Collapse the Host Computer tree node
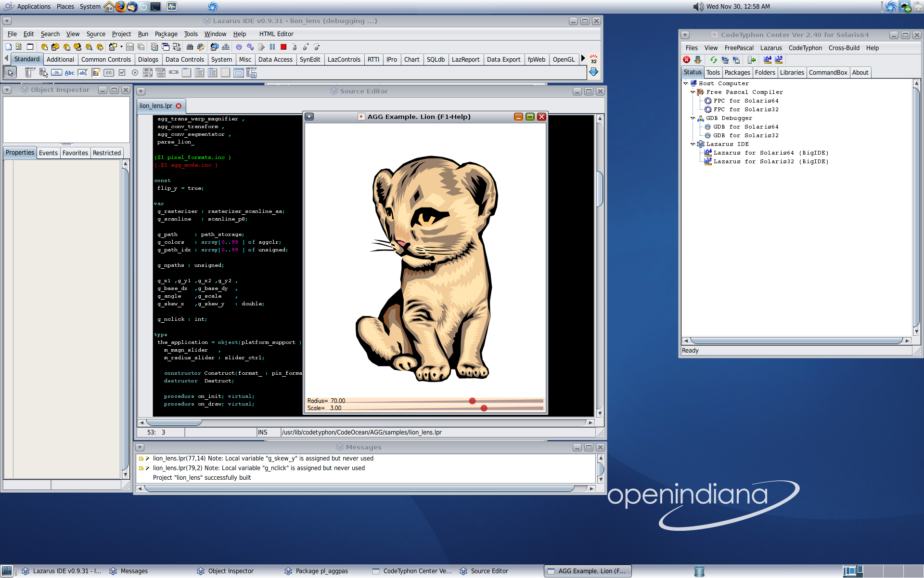Viewport: 924px width, 578px height. click(x=686, y=83)
